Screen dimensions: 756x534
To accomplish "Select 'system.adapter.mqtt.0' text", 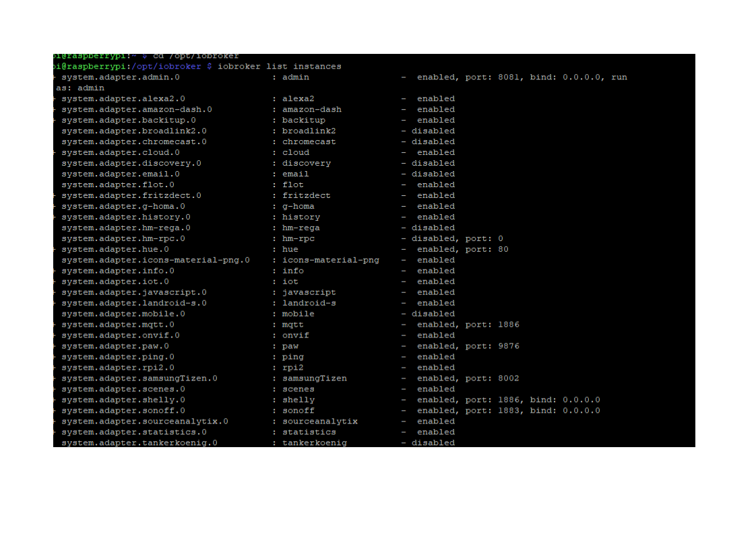I will (x=118, y=325).
